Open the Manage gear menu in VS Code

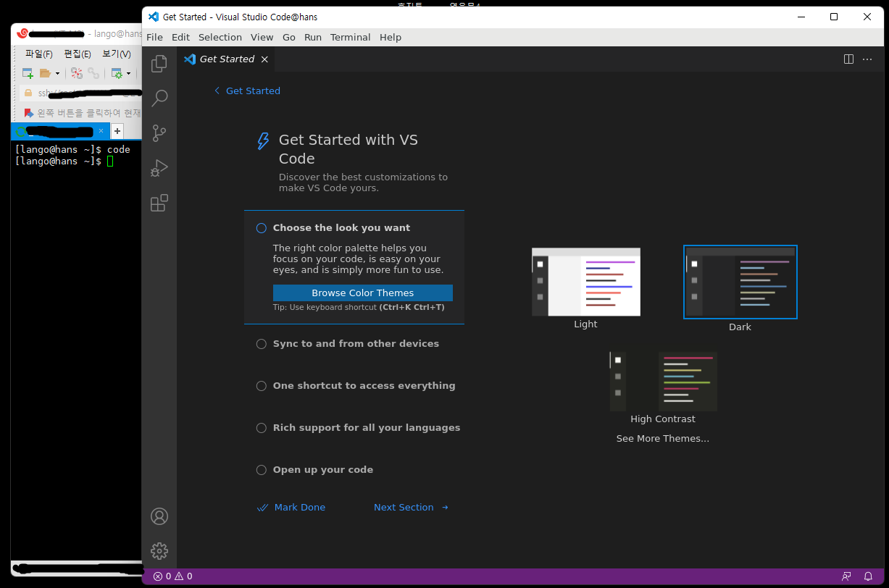(159, 551)
